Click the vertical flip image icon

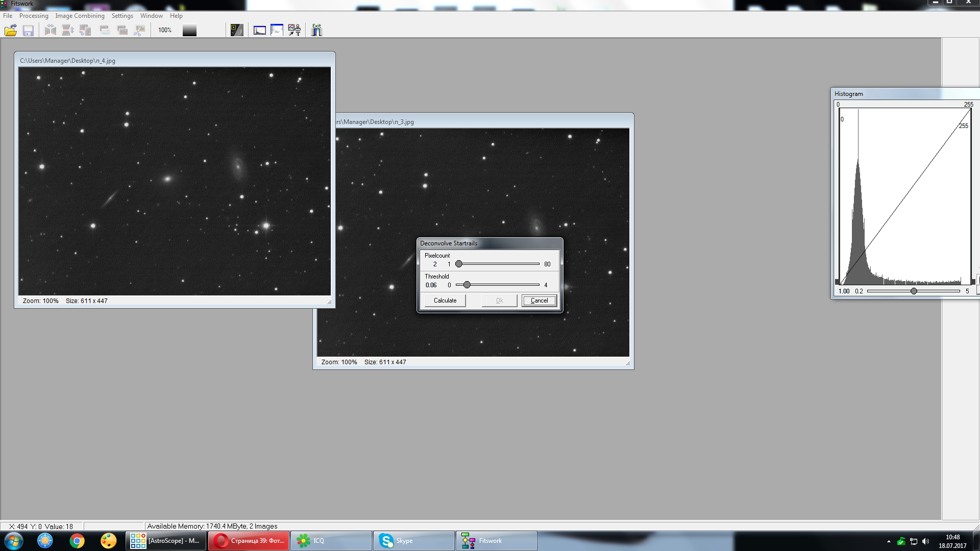point(67,31)
